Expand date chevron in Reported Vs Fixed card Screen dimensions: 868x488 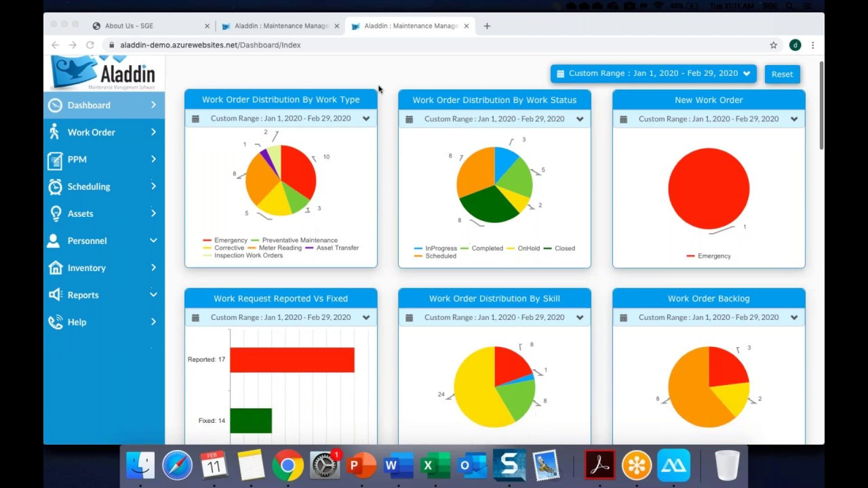366,318
